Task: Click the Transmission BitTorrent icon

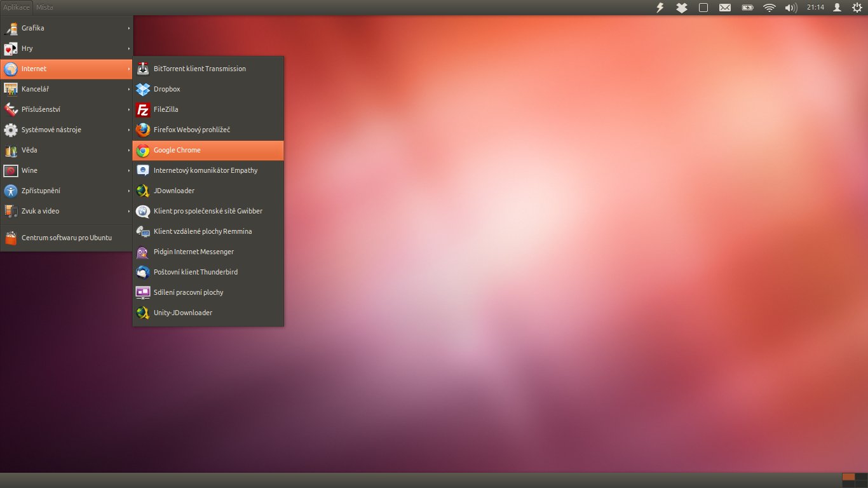Action: [143, 69]
